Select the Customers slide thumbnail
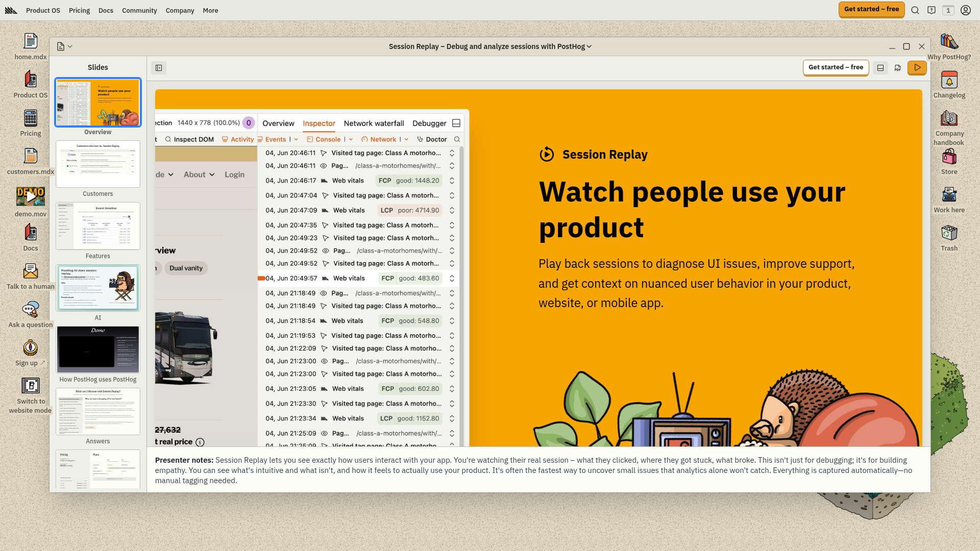Screen dimensions: 980x551 click(x=98, y=164)
